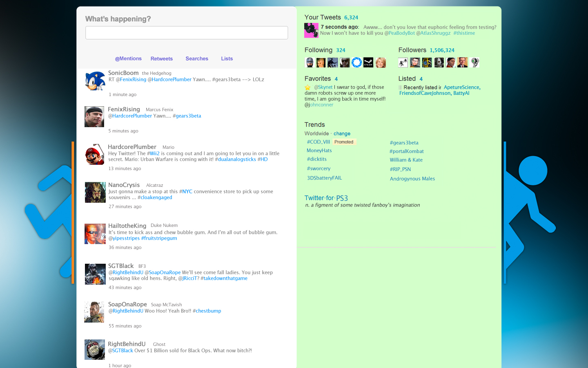Open the 3DSbatteryFAIL trend
This screenshot has width=588, height=368.
coord(325,178)
